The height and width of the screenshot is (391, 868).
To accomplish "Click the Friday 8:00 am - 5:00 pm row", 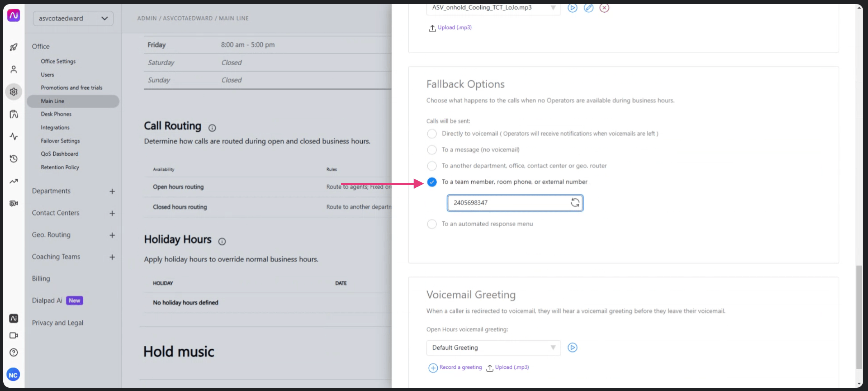I will click(x=268, y=45).
